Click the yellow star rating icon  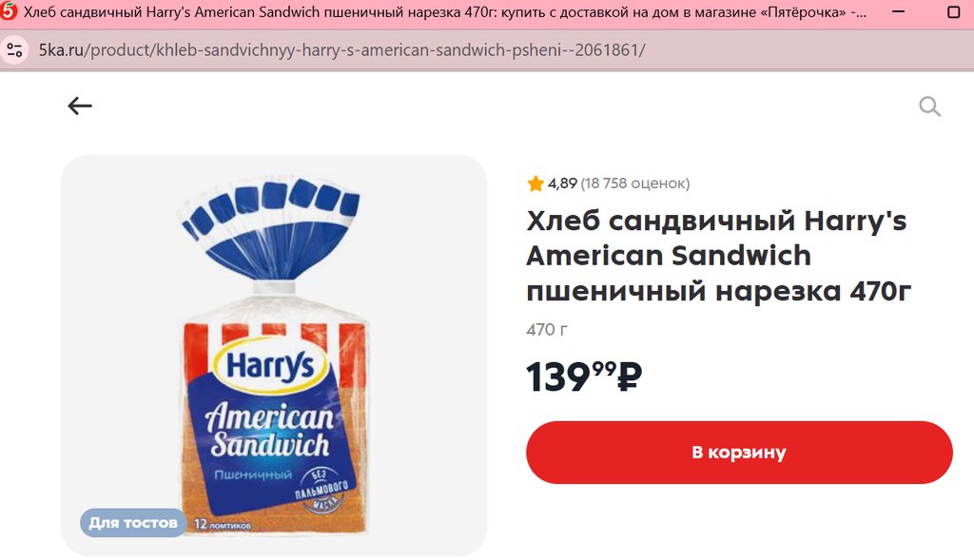click(536, 183)
